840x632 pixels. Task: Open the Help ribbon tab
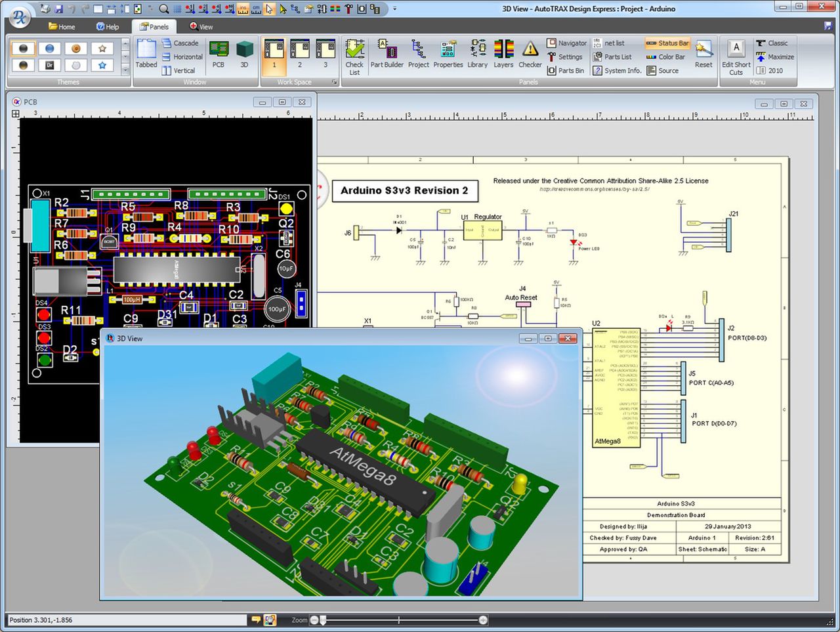pyautogui.click(x=108, y=27)
